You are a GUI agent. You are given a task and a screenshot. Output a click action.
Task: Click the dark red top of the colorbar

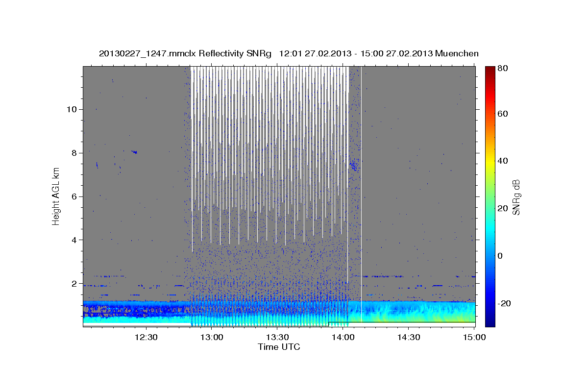[490, 71]
